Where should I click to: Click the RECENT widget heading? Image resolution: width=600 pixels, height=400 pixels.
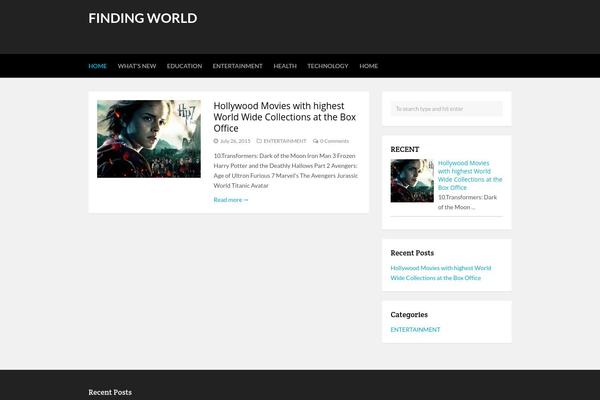coord(405,149)
